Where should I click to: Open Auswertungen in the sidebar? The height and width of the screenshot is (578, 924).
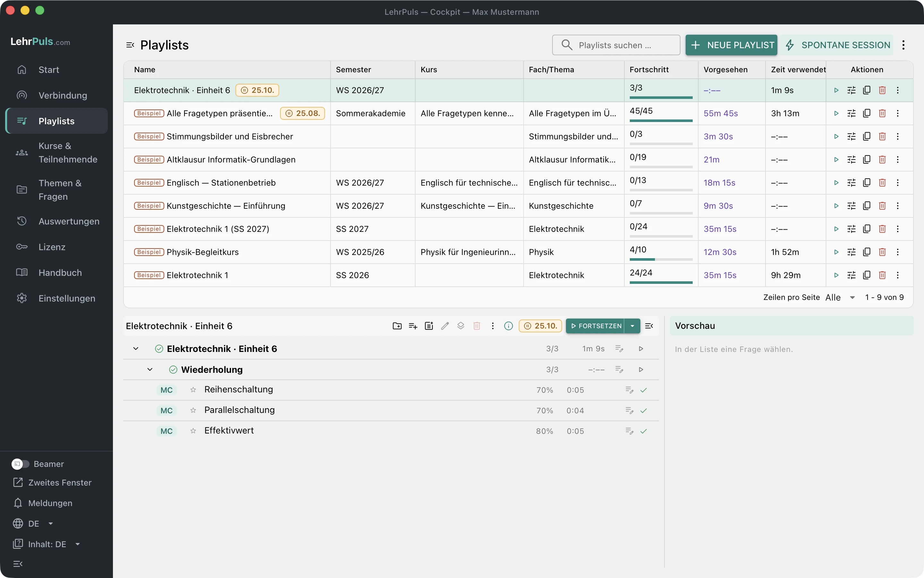pos(56,221)
